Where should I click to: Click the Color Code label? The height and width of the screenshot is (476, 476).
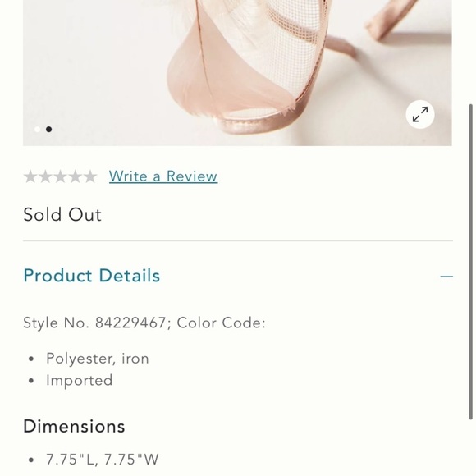coord(222,323)
